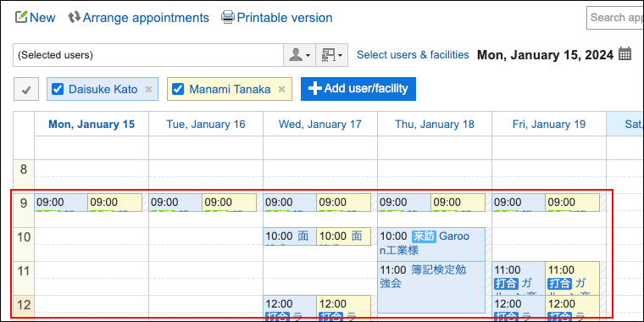Open Monday's yellow 09:00 appointment

[x=115, y=203]
